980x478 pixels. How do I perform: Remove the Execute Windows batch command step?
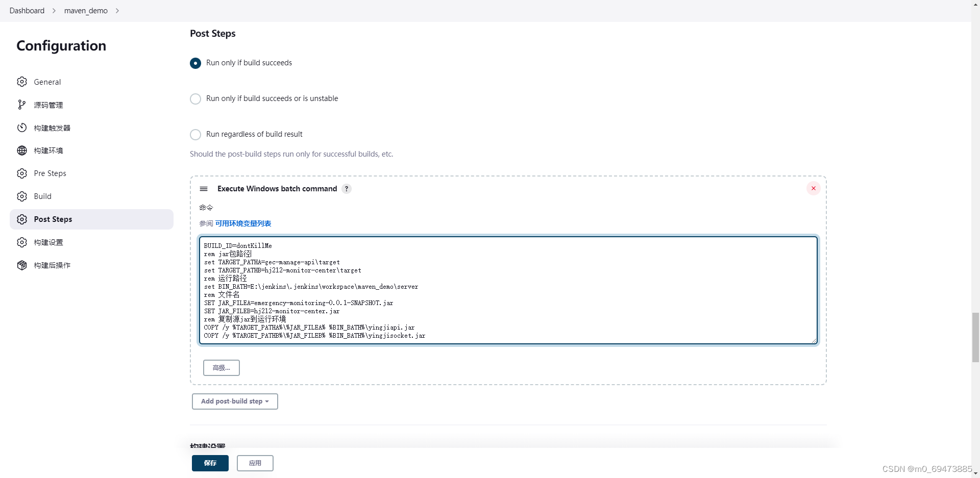[x=814, y=188]
